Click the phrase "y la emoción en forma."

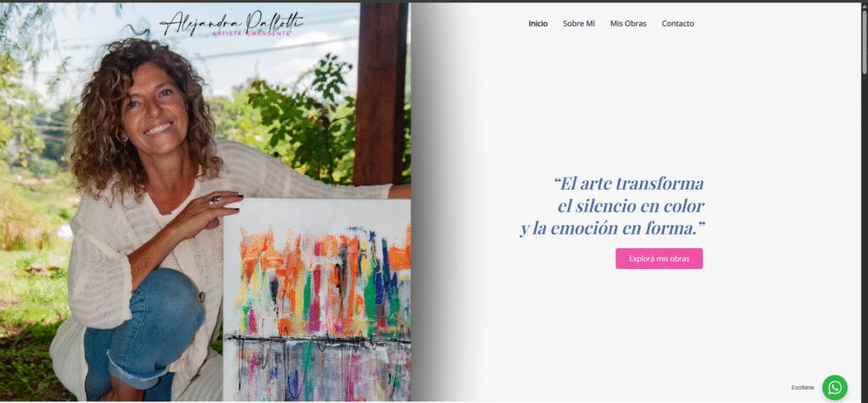click(612, 229)
